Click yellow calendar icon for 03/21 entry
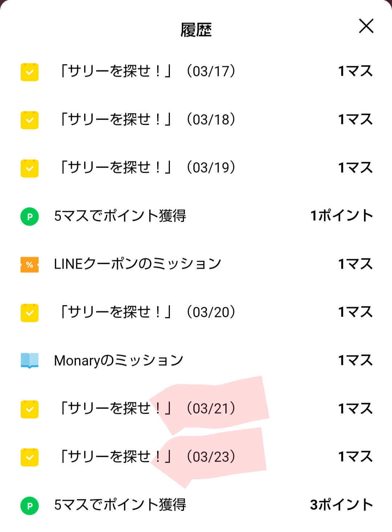Viewport: 392px width, 532px height. [x=30, y=409]
